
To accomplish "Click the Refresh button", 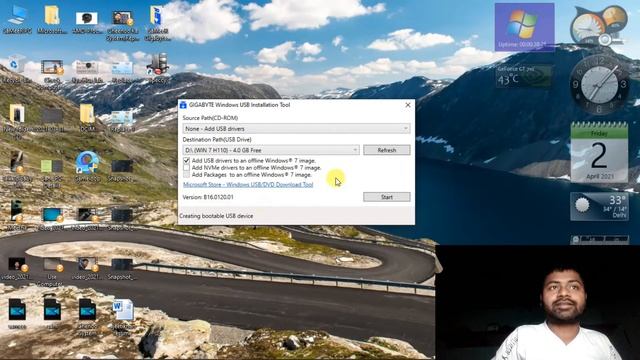I will tap(387, 150).
